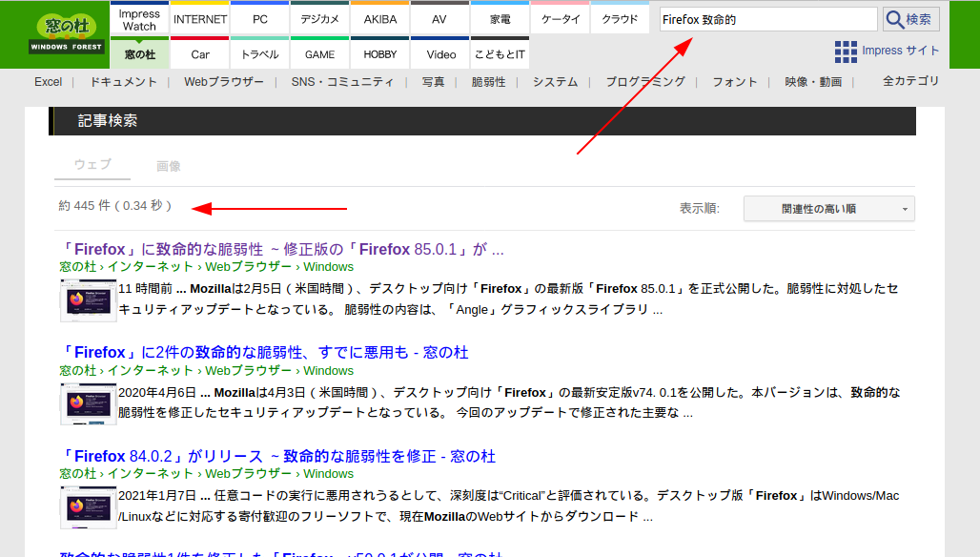980x557 pixels.
Task: Click the search field containing Firefox 致命的
Action: [x=767, y=19]
